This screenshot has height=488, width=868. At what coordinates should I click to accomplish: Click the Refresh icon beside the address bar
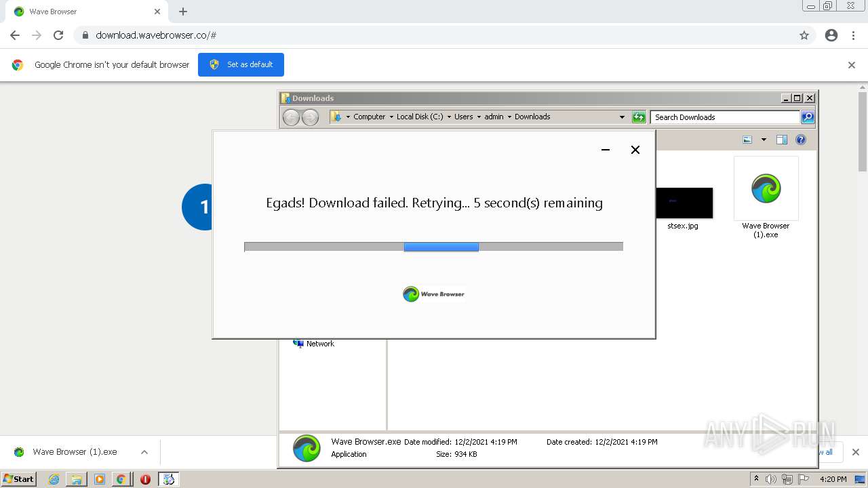pos(638,117)
